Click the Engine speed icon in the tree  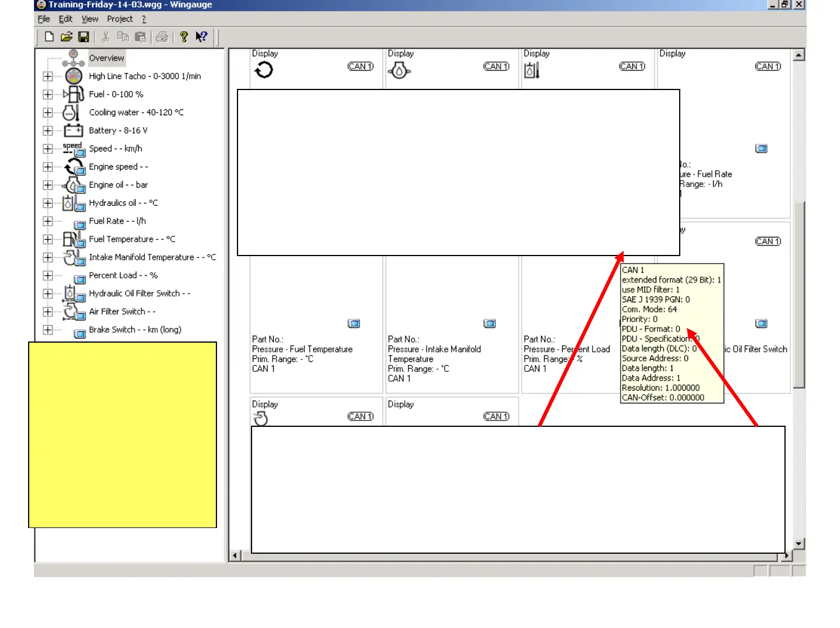74,167
